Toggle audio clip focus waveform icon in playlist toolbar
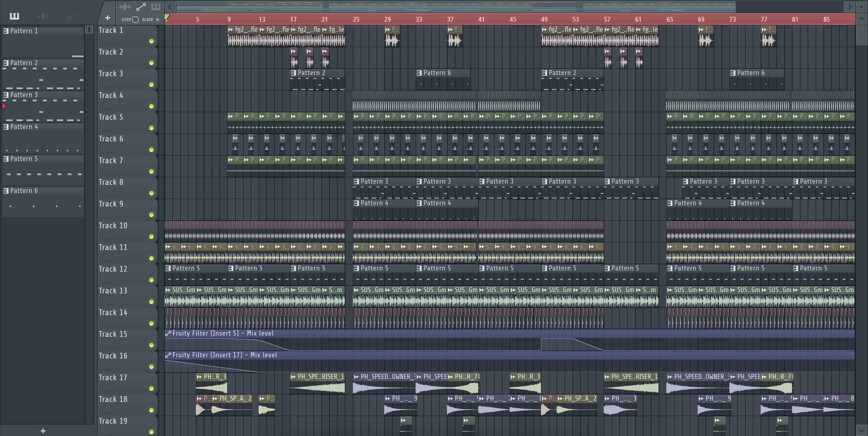Screen dimensions: 868x436 point(125,7)
